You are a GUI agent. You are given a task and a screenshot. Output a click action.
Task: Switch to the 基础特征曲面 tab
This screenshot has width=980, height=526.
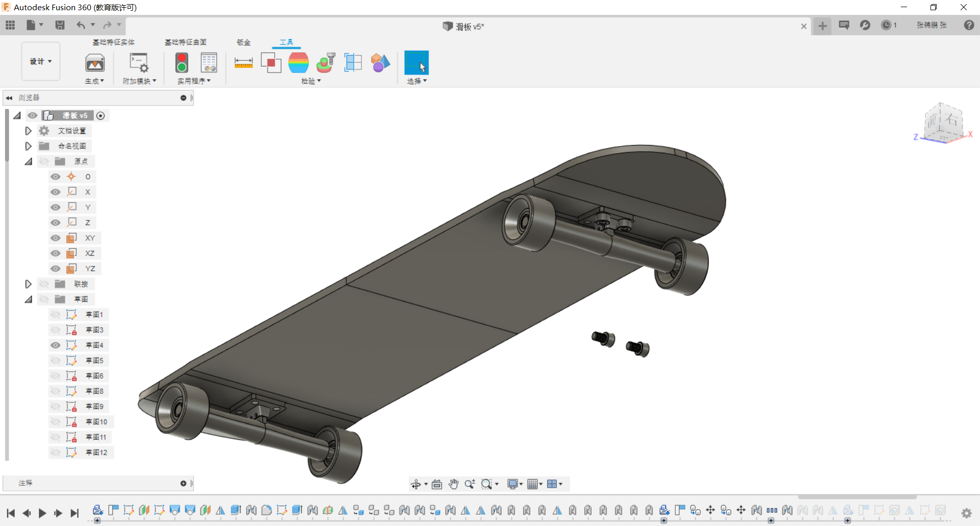(x=185, y=42)
